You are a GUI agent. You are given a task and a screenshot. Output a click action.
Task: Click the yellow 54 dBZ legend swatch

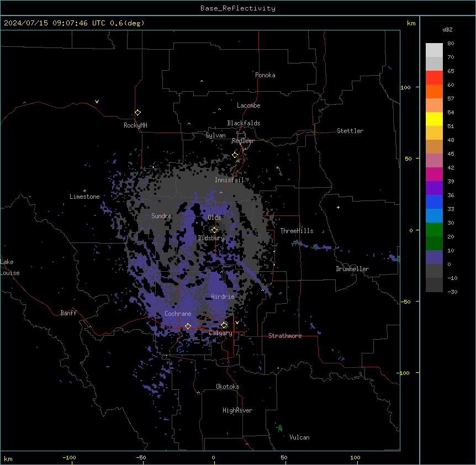tap(434, 119)
